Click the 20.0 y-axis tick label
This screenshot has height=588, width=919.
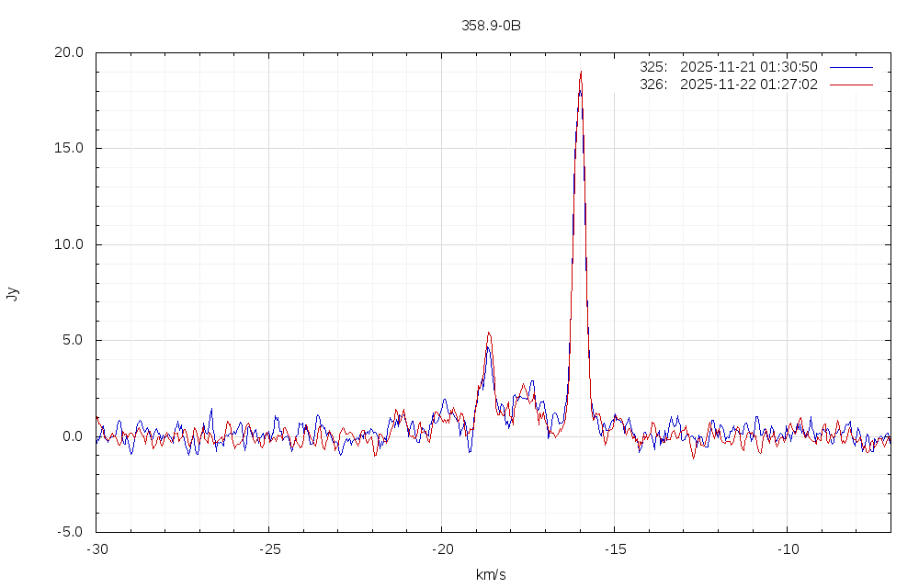[x=68, y=52]
